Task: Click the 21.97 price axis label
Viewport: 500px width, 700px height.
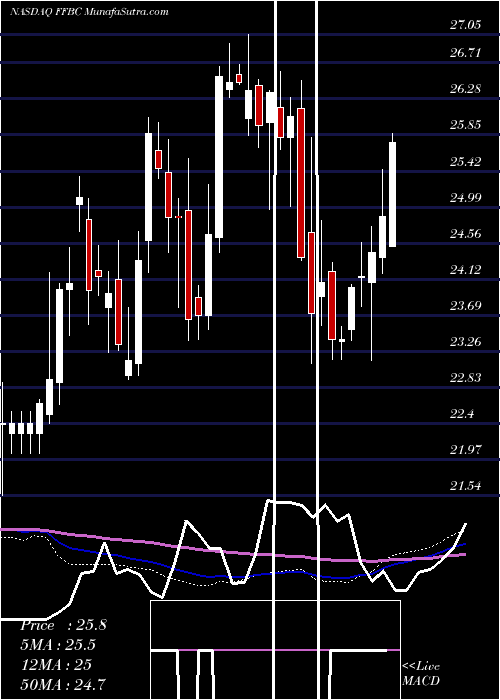Action: click(x=465, y=451)
